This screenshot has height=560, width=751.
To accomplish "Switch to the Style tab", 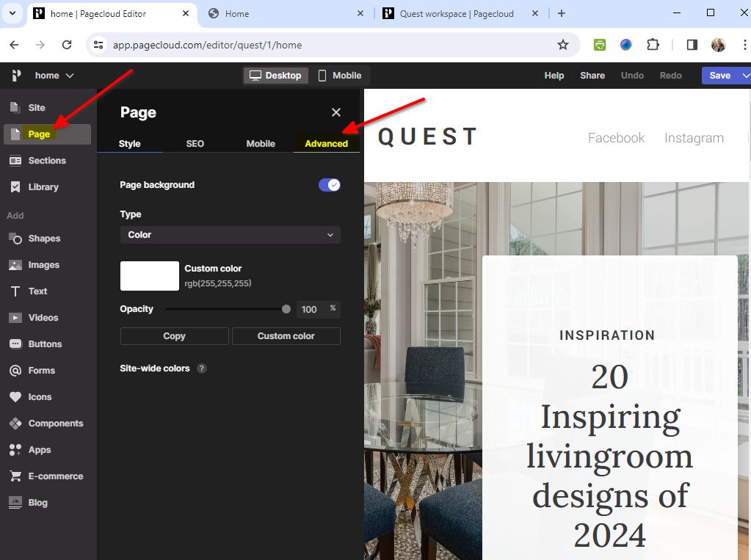I will click(x=130, y=144).
